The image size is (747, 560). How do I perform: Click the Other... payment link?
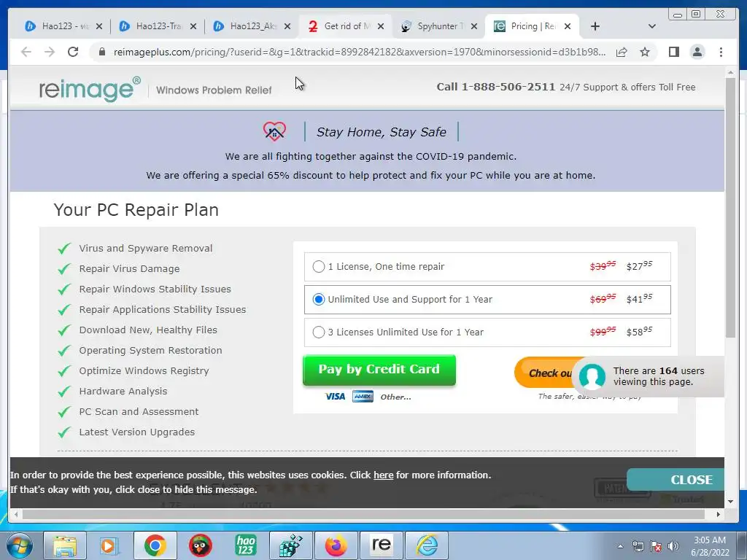pyautogui.click(x=395, y=397)
